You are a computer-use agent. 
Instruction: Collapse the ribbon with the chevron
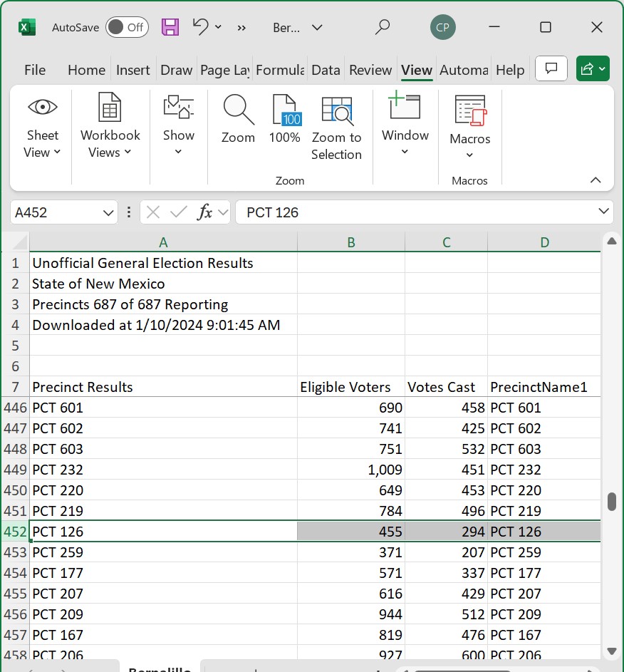click(x=596, y=180)
